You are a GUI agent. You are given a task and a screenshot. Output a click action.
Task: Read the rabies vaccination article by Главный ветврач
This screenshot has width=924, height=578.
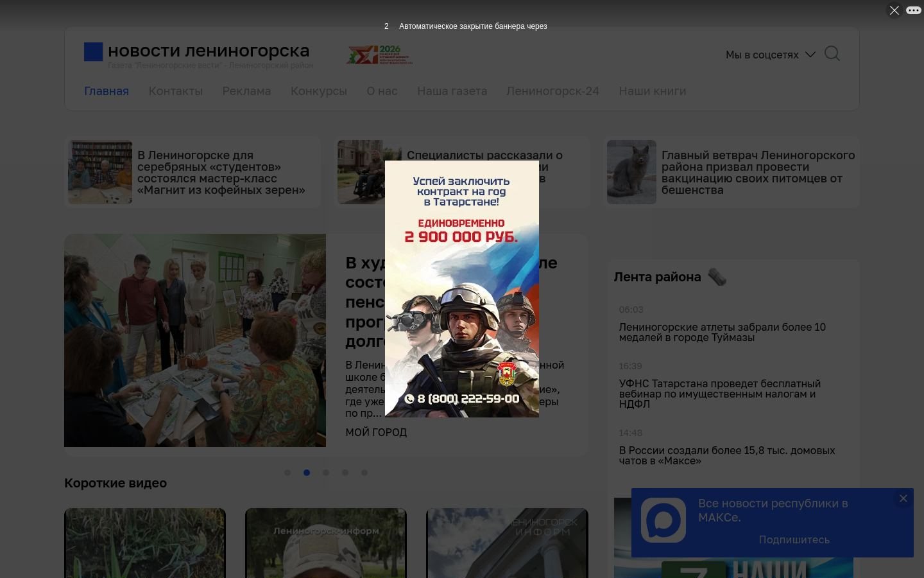click(758, 173)
